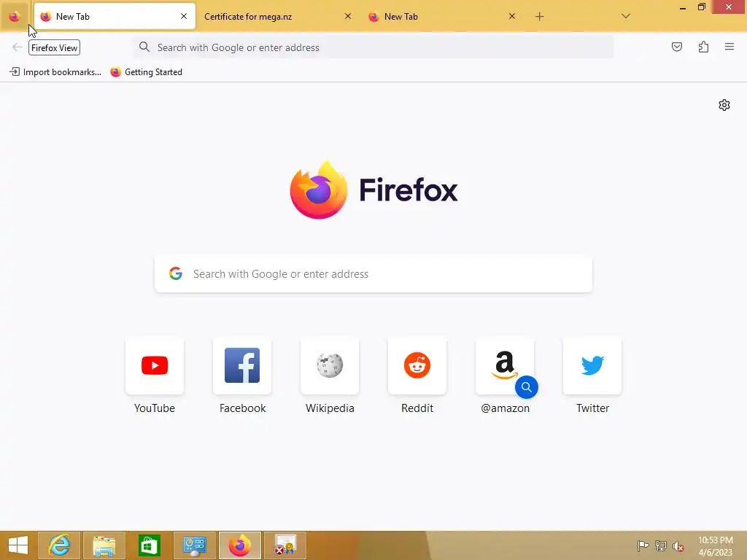Click the YouTube label text
747x560 pixels.
click(x=155, y=408)
